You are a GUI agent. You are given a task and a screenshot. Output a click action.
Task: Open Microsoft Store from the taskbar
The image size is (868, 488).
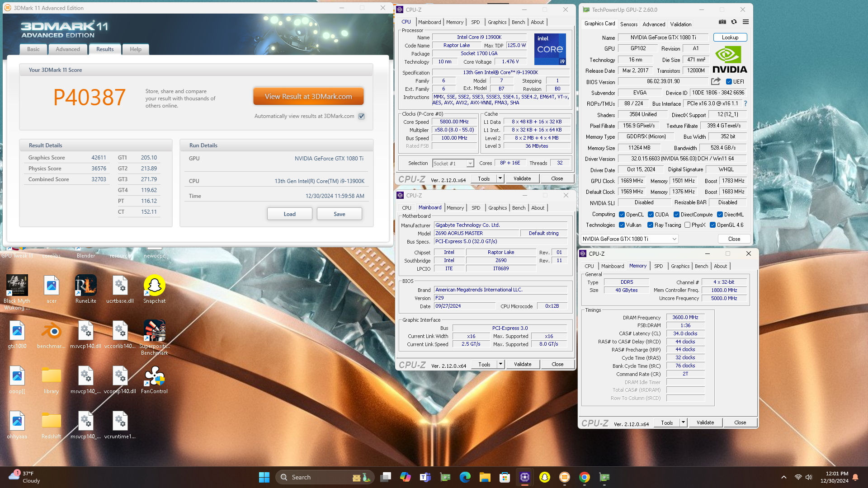505,477
